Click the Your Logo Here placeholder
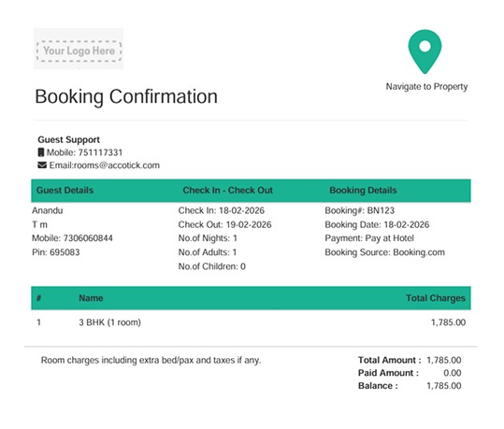The width and height of the screenshot is (504, 429). [x=79, y=49]
